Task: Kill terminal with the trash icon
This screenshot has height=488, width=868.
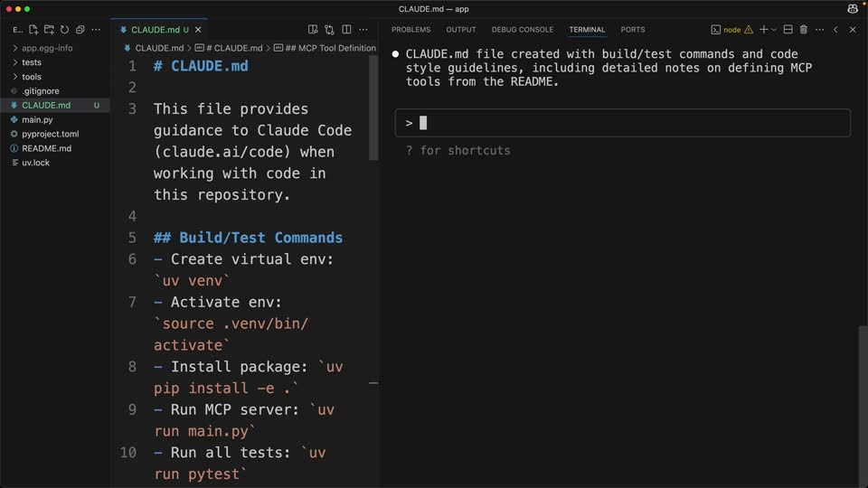Action: [803, 30]
